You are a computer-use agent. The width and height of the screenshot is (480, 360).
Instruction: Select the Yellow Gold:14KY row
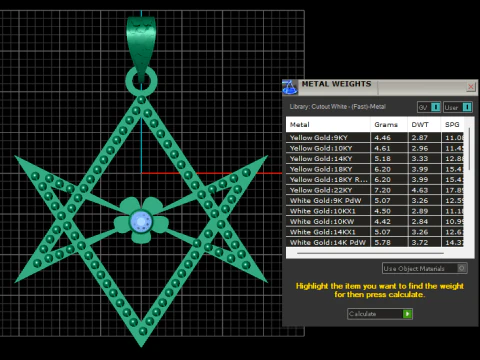[375, 158]
